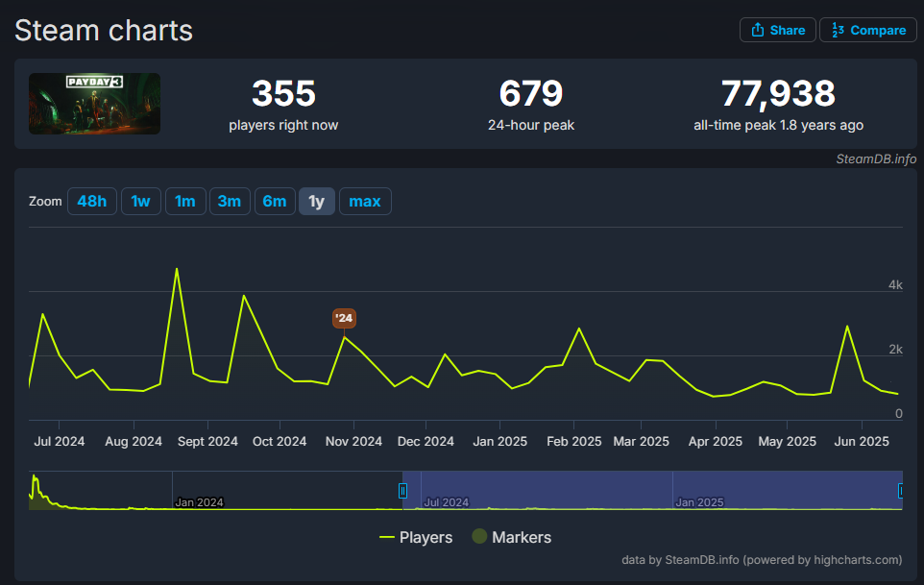Click the Payday 3 game thumbnail
Viewport: 924px width, 585px height.
(94, 104)
